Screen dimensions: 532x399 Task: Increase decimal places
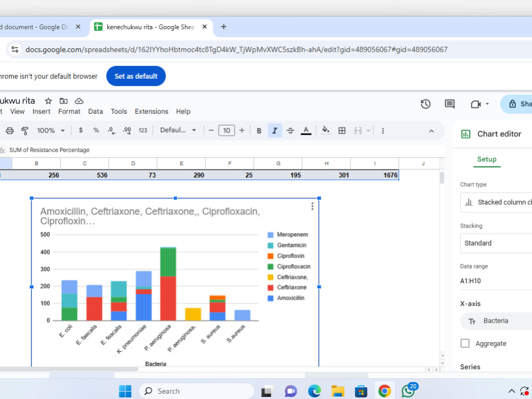pos(127,131)
